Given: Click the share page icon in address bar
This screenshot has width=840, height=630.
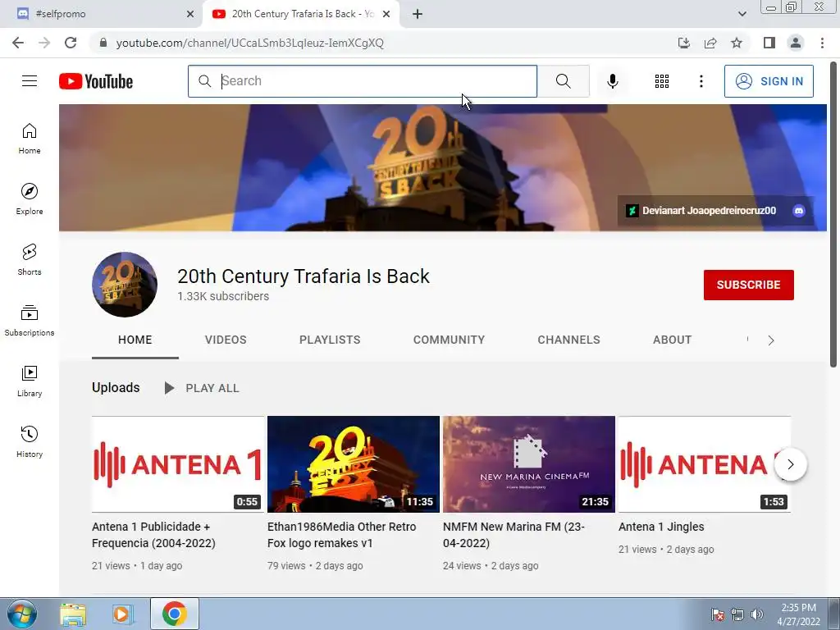Looking at the screenshot, I should (x=710, y=43).
